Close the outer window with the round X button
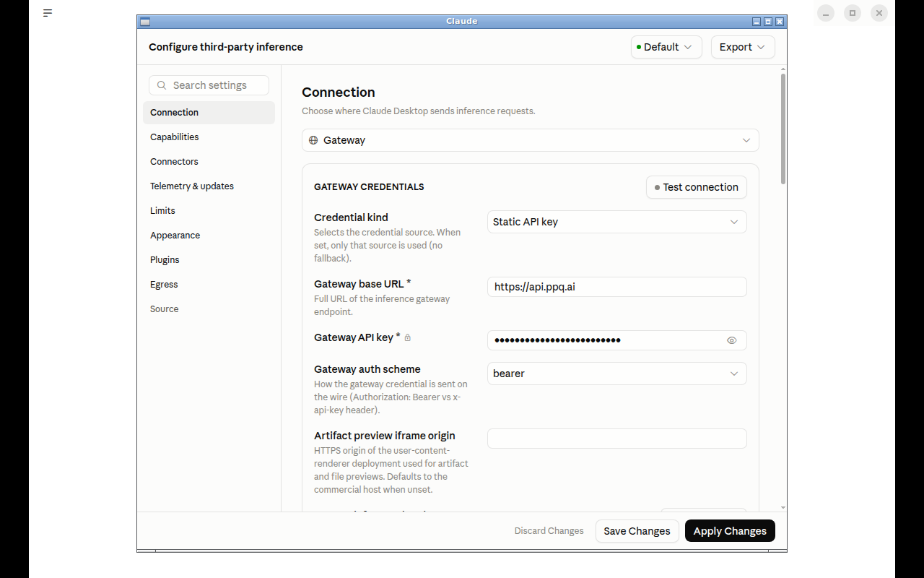 coord(879,13)
